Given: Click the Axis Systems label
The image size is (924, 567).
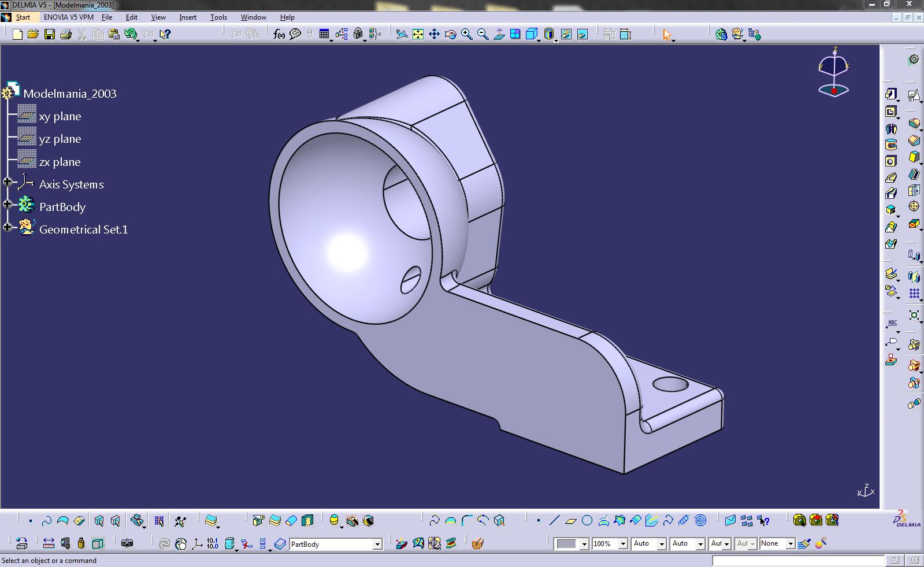Looking at the screenshot, I should pyautogui.click(x=72, y=184).
